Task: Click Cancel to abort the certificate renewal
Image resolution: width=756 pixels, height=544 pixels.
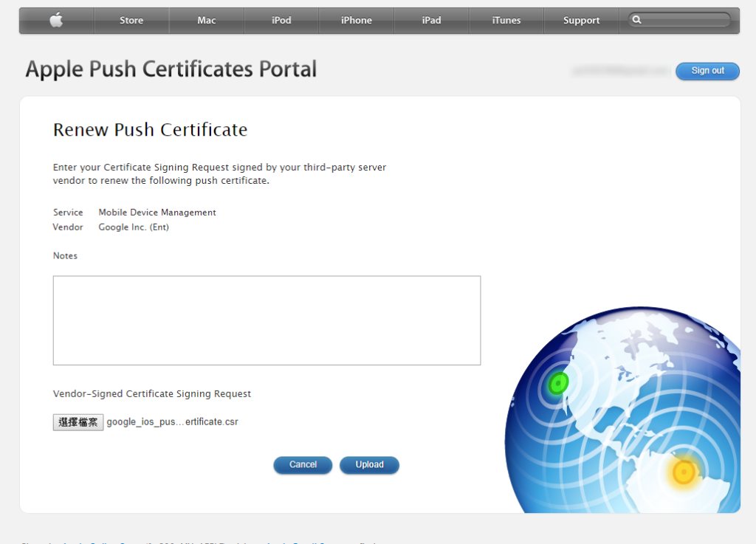Action: [x=303, y=465]
